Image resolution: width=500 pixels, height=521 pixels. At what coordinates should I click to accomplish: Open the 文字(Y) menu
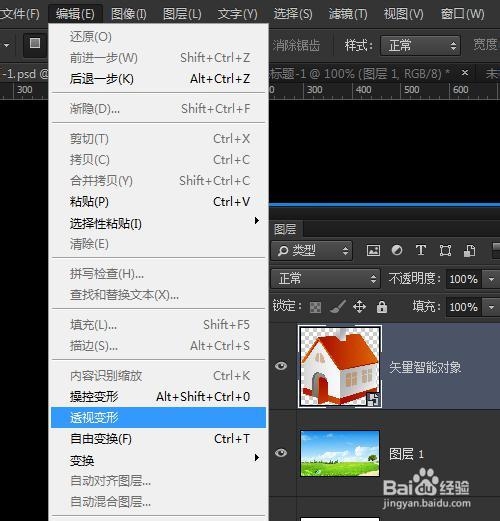point(237,14)
